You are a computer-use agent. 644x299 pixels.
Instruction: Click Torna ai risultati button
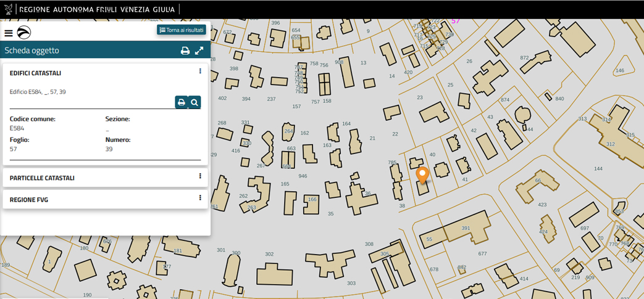coord(181,30)
